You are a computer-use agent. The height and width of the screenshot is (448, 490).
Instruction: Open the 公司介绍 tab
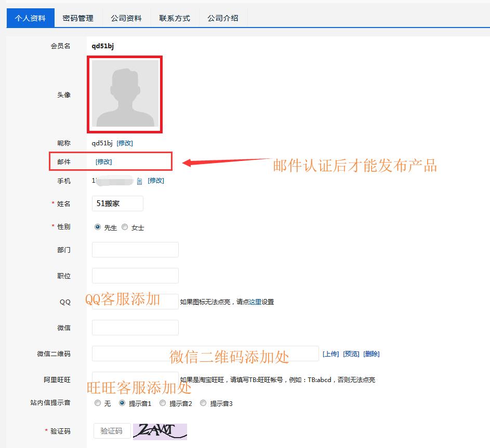(x=222, y=17)
